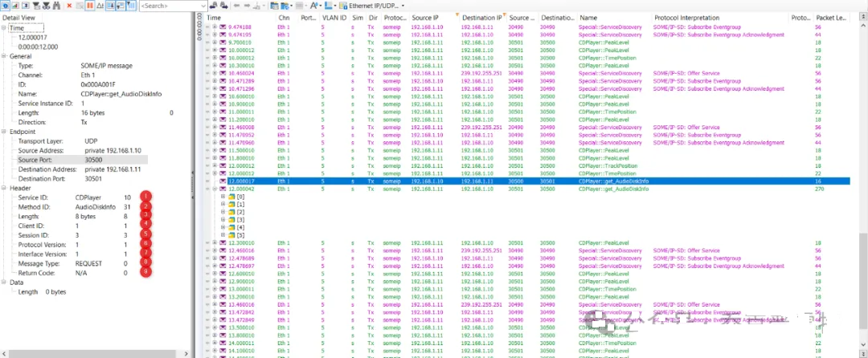Click envelope icon of selected 12.000017 row
Viewport: 868px width, 358px height.
pyautogui.click(x=223, y=181)
